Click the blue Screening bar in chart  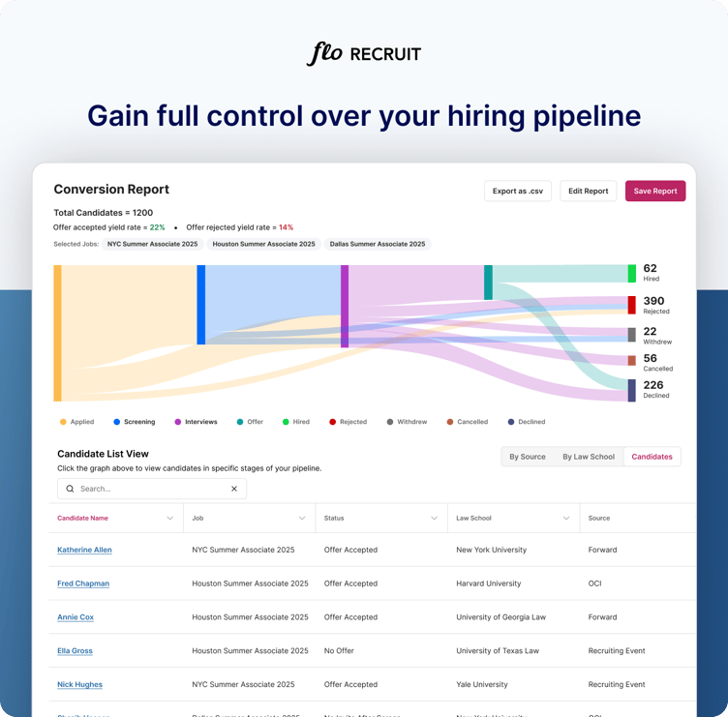coord(201,305)
